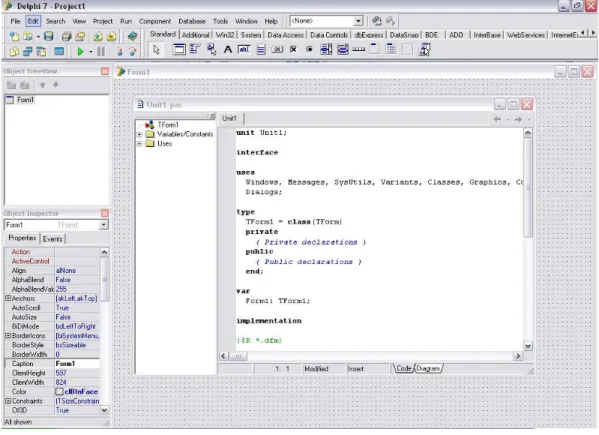
Task: Click the code editor back navigation arrow
Action: [x=497, y=120]
